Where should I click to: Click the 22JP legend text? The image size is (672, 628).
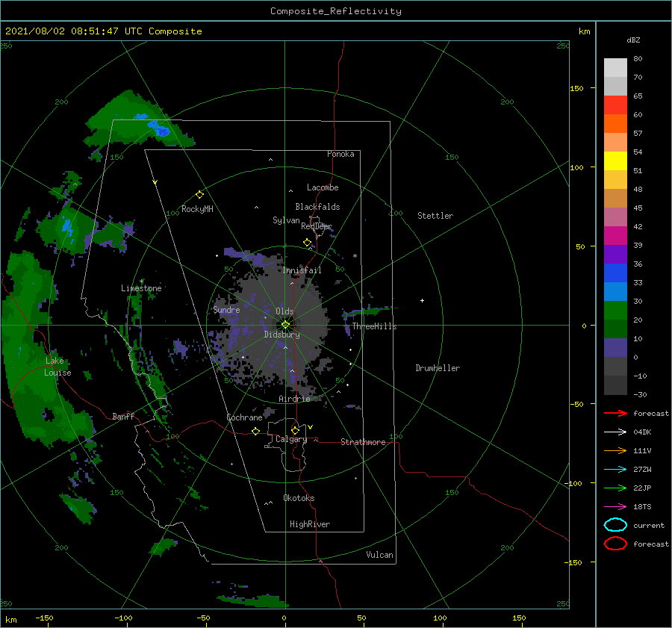[x=642, y=488]
